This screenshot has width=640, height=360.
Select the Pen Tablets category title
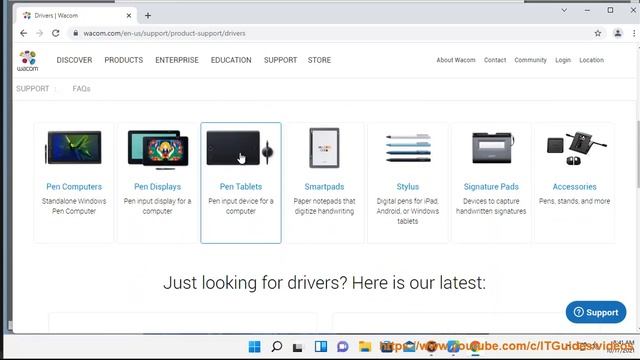pos(241,187)
